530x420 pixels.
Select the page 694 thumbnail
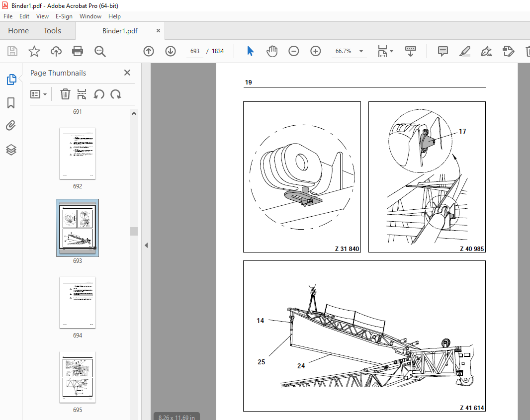78,302
